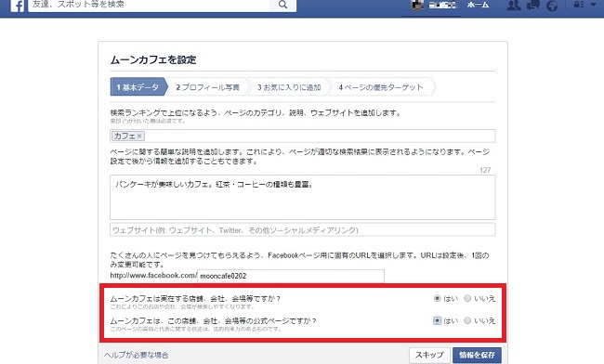Select the 4 ページの優先ターゲット step tab

tap(381, 87)
